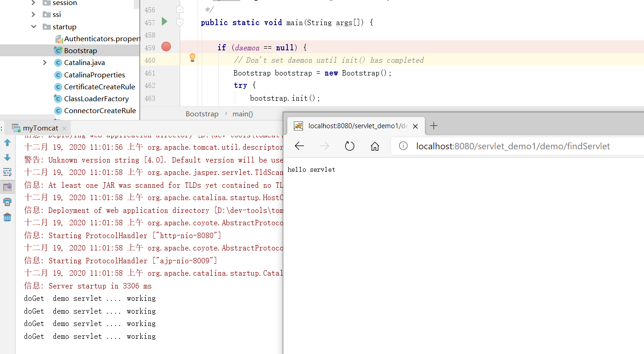Open Authenticators.properties file

click(x=102, y=39)
